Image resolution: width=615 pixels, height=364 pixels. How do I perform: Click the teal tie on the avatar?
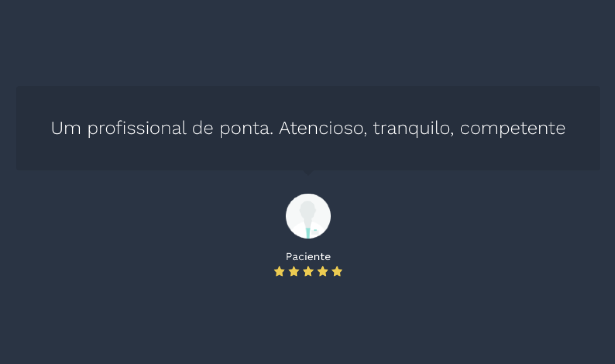point(308,233)
